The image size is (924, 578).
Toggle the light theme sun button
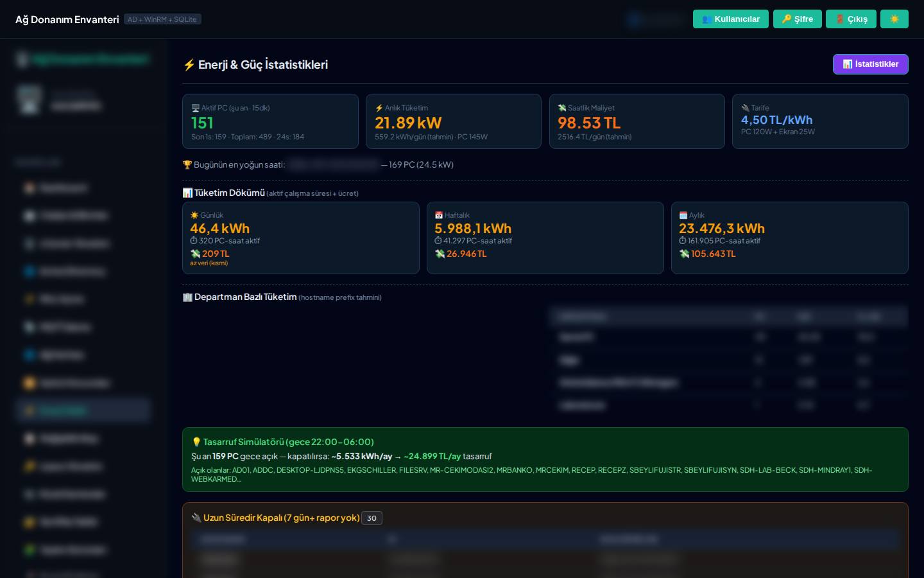point(894,19)
